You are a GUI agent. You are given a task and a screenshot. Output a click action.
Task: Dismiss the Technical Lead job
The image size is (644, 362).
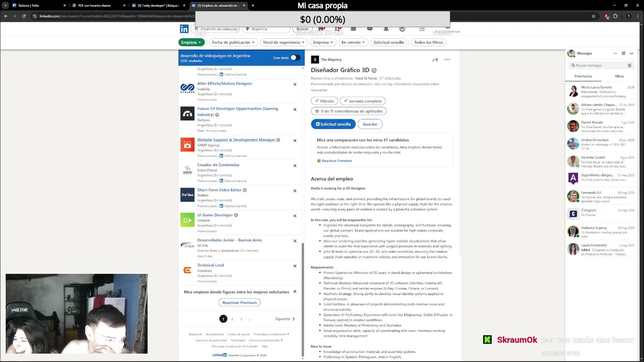coord(295,266)
